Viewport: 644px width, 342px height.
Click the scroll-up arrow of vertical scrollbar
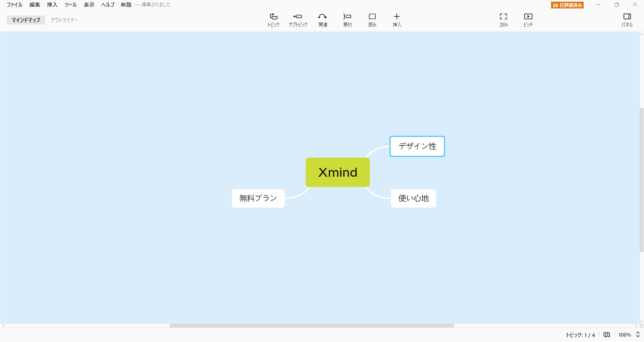point(642,34)
